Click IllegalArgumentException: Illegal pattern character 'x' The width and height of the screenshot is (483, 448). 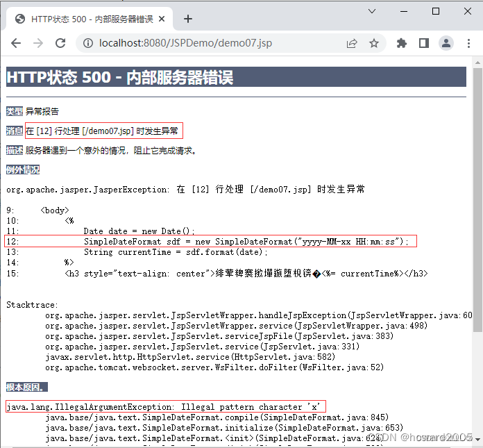click(163, 407)
